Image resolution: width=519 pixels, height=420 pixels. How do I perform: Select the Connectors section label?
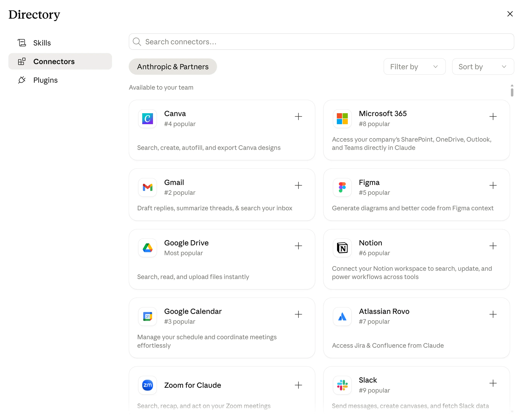[x=54, y=61]
